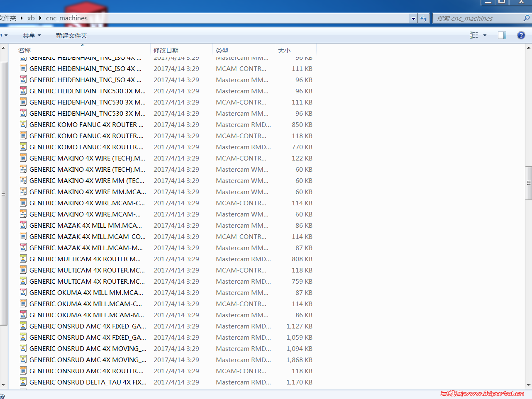Click navigation pane scrollbar up arrow
Screen dimensions: 532x399
tap(3, 48)
